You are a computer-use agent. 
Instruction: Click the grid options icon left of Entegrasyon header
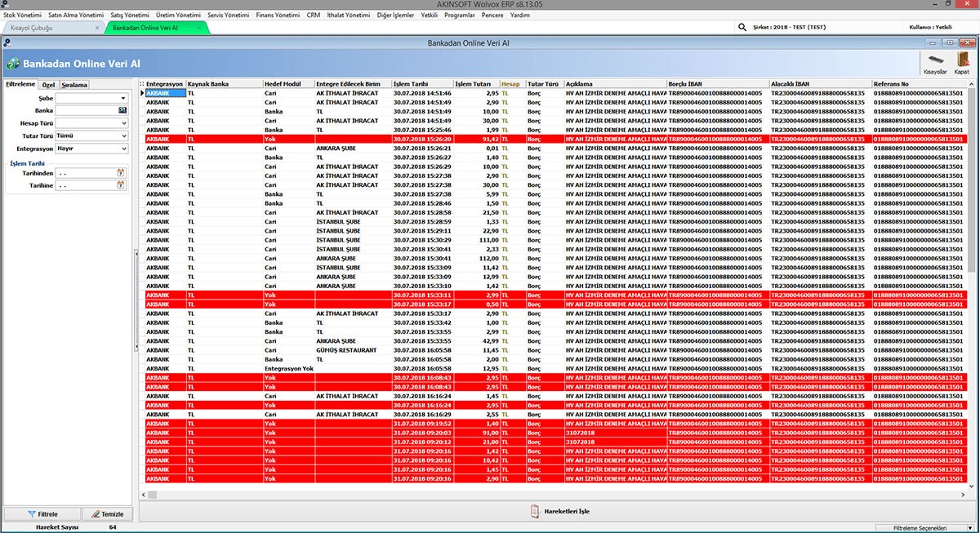pos(141,84)
